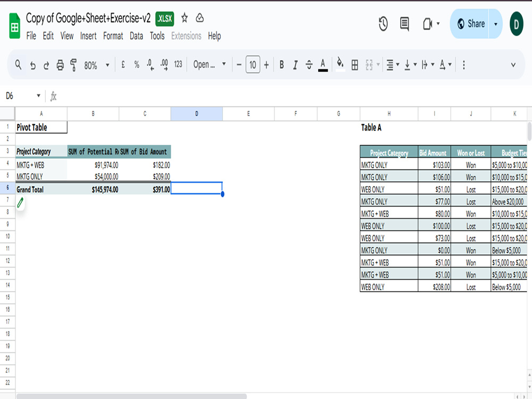Open the Name box dropdown arrow
The image size is (532, 399).
pyautogui.click(x=38, y=96)
